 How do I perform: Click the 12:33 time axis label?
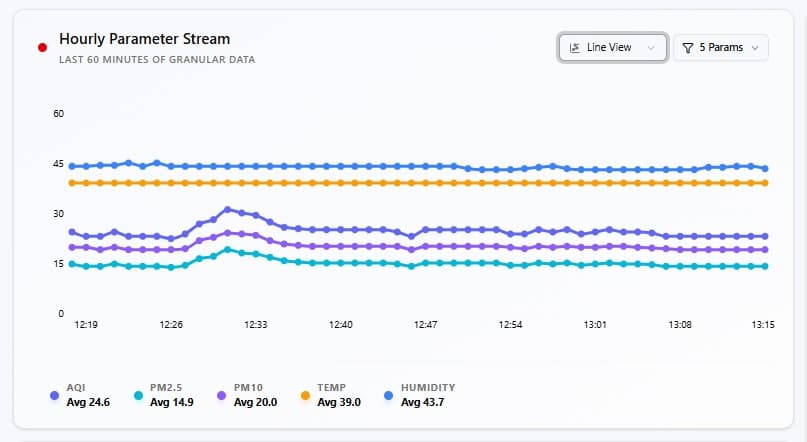point(256,325)
